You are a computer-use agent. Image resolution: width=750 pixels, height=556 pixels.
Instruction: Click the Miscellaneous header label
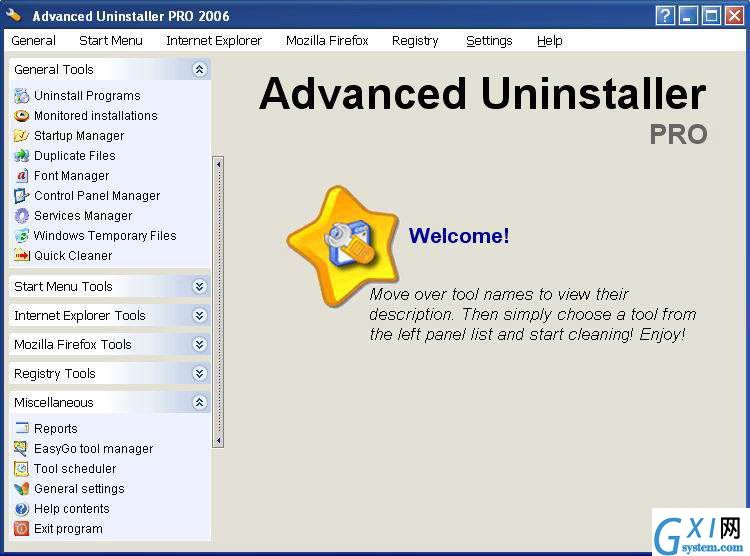[x=54, y=403]
